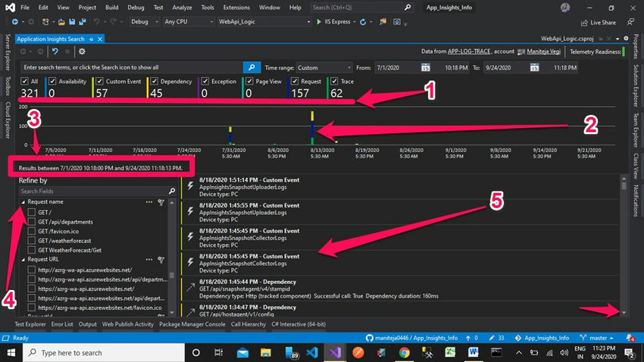Open the notifications bell in status bar
Viewport: 644px width, 362px height.
(630, 337)
